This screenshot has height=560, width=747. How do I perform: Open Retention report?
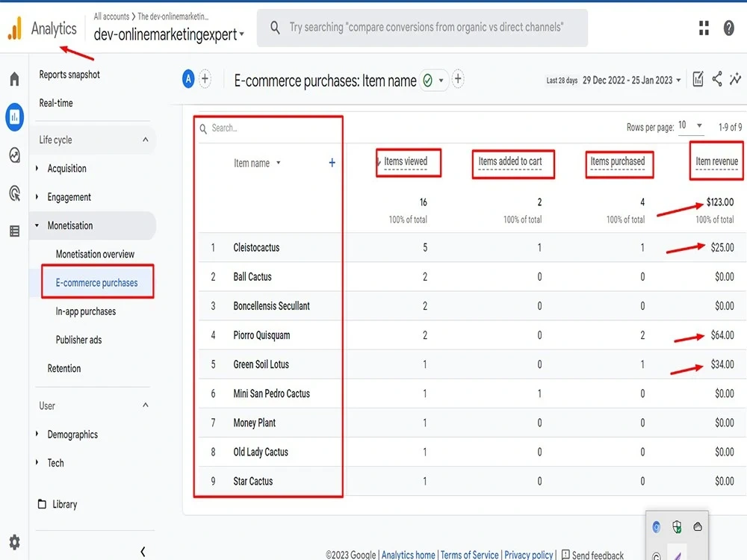[63, 368]
